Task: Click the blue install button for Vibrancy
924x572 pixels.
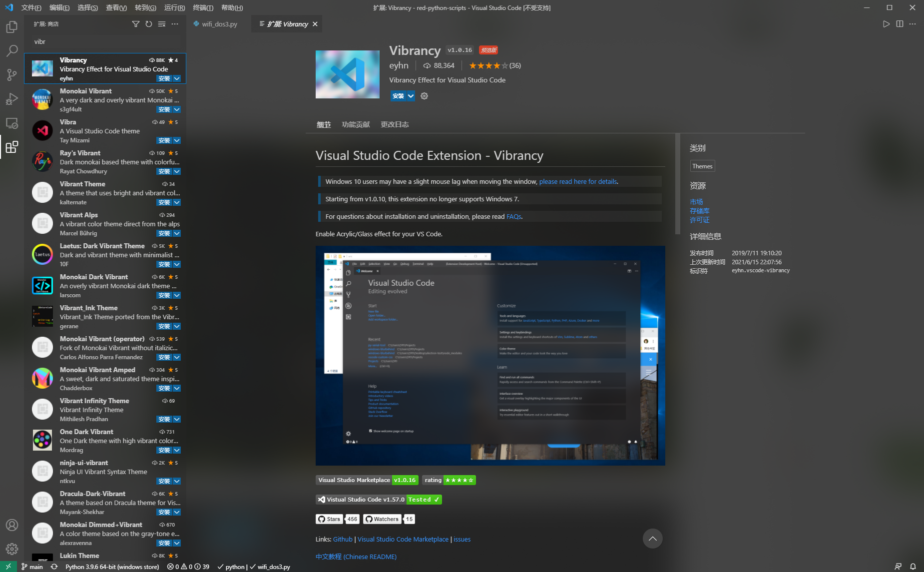Action: [x=398, y=96]
